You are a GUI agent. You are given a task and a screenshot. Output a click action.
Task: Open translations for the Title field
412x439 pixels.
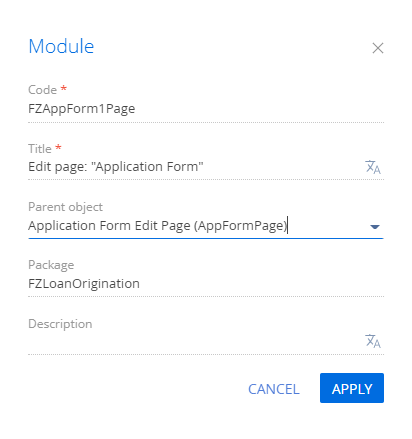pos(373,167)
